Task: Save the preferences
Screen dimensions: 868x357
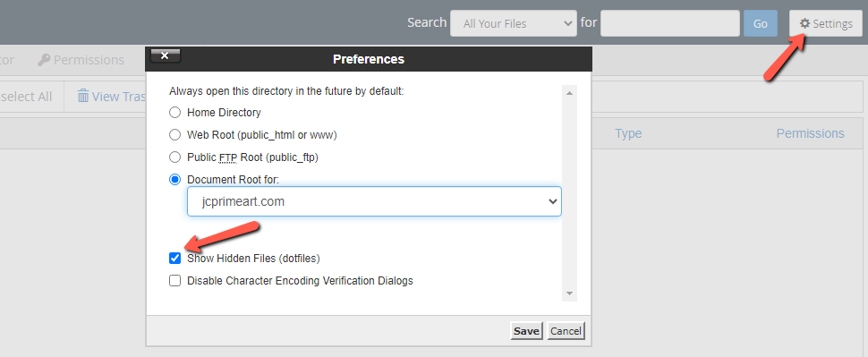Action: (x=526, y=331)
